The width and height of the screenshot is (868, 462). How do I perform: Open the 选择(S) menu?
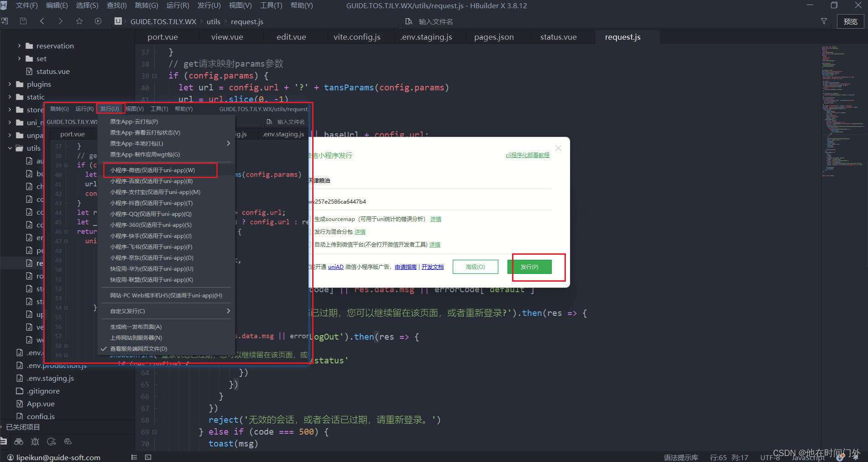[x=87, y=5]
